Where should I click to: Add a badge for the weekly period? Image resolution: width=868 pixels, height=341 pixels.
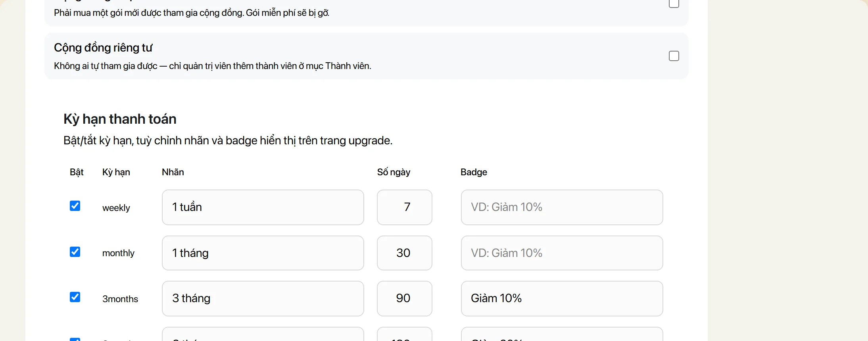562,207
